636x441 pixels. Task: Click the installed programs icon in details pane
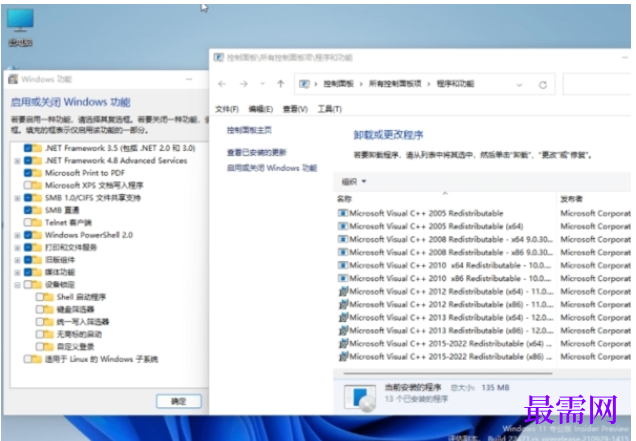pos(360,398)
